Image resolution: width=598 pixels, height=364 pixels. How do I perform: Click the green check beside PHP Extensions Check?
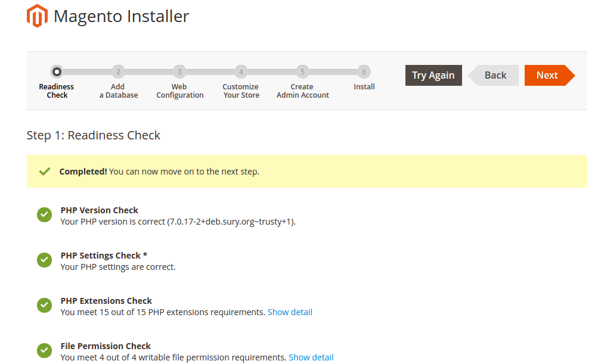[x=44, y=306]
